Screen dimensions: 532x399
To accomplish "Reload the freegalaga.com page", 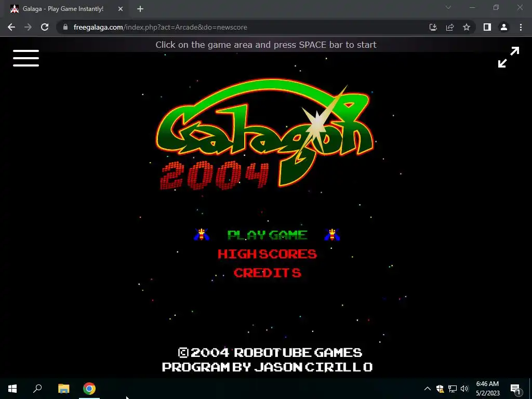I will [45, 27].
